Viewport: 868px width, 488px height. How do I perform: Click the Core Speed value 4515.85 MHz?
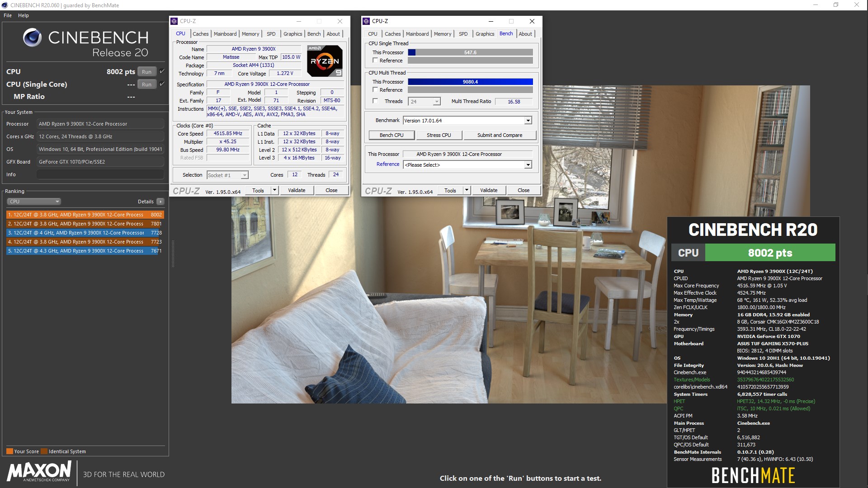point(228,133)
